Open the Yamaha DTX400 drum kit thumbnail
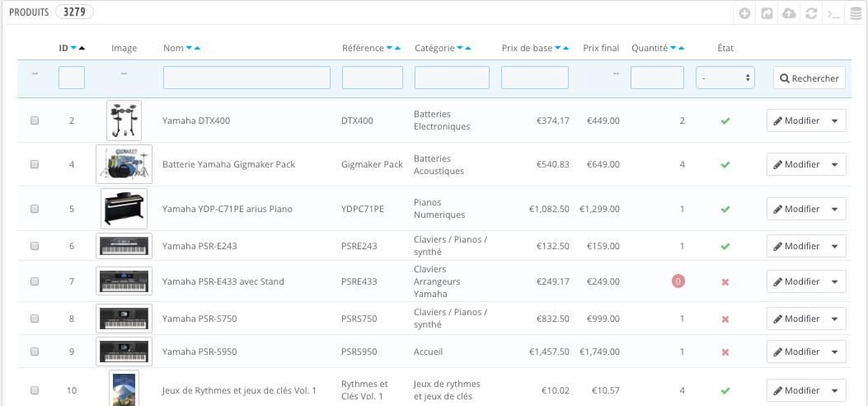Image resolution: width=868 pixels, height=406 pixels. pos(124,120)
